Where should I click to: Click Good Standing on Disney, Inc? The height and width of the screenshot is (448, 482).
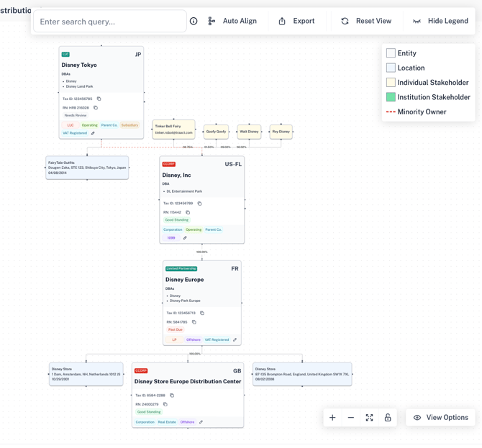pyautogui.click(x=177, y=220)
